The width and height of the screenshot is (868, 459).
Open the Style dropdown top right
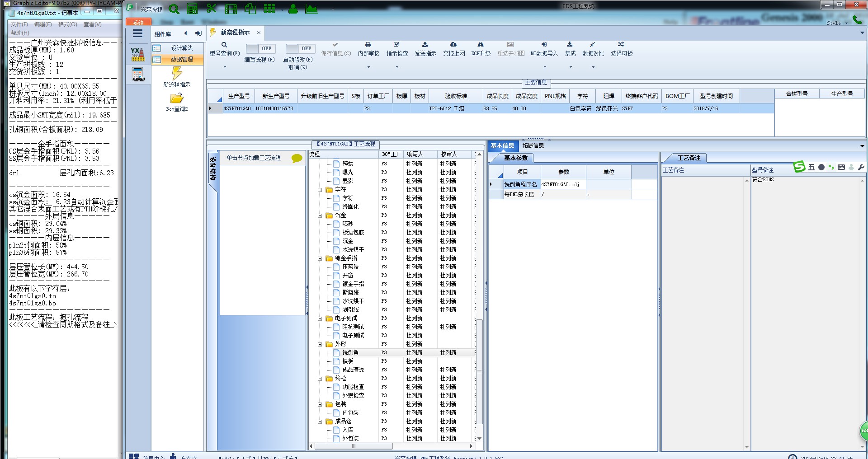837,23
